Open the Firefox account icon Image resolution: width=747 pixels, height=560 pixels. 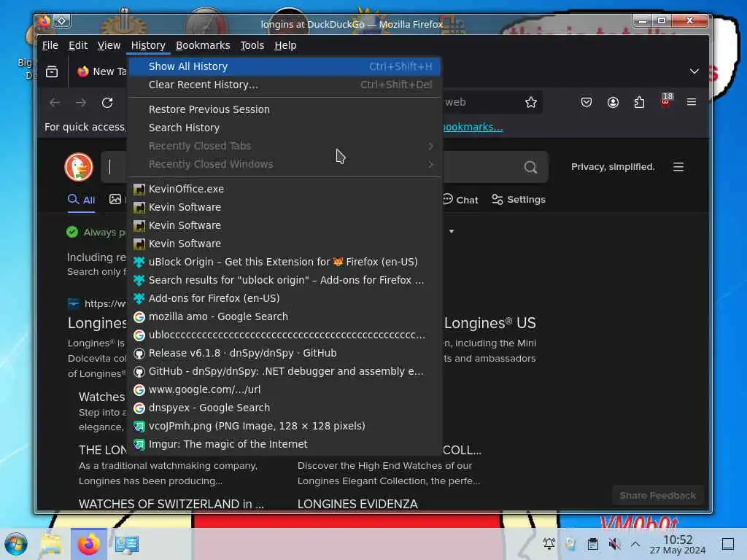(x=613, y=102)
